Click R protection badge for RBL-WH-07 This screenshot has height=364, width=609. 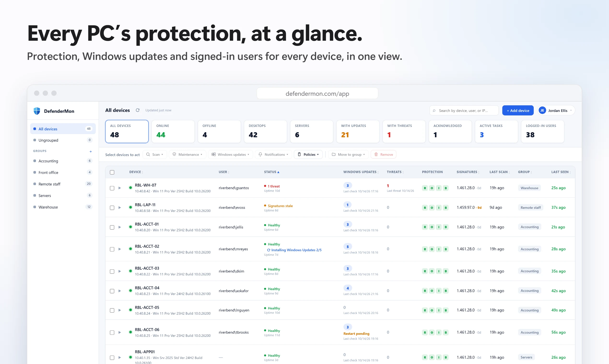tap(425, 188)
